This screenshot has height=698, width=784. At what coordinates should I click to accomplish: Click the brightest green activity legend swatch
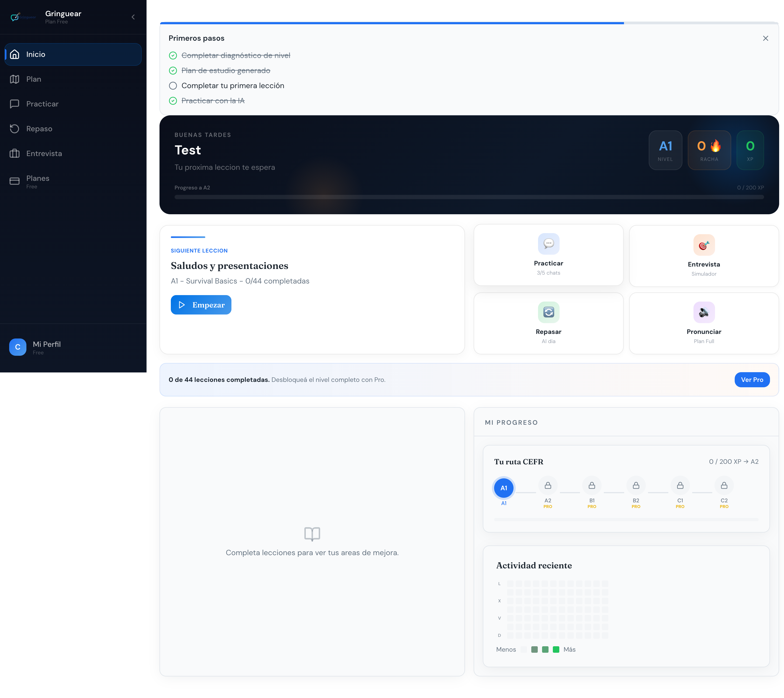(556, 649)
